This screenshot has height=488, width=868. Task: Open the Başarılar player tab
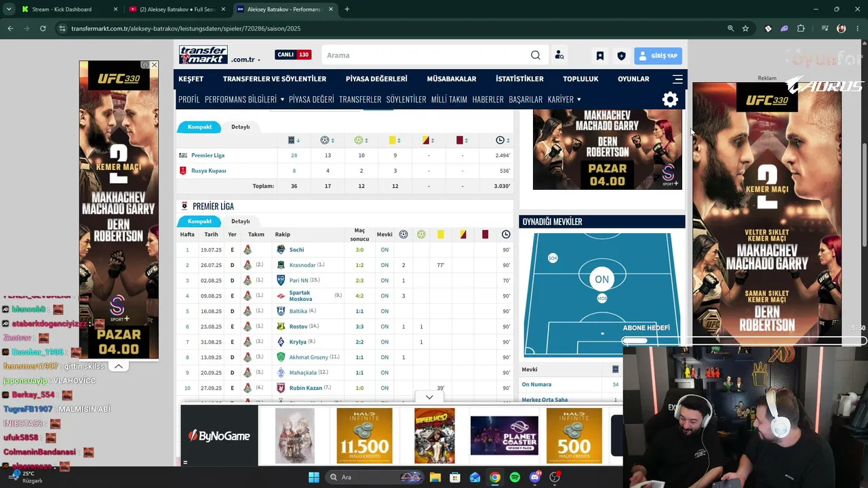[526, 100]
